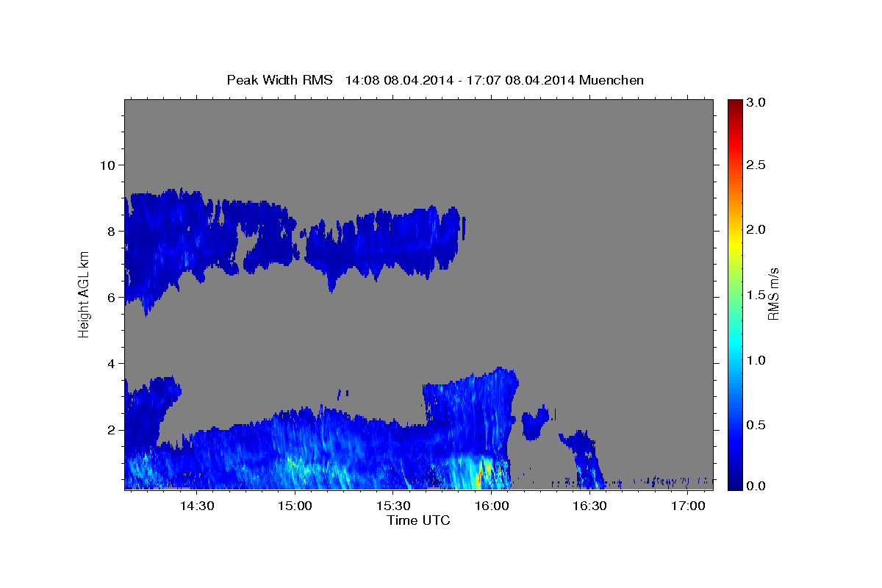Click the '16:00' time tick label
The image size is (882, 588).
[x=491, y=506]
